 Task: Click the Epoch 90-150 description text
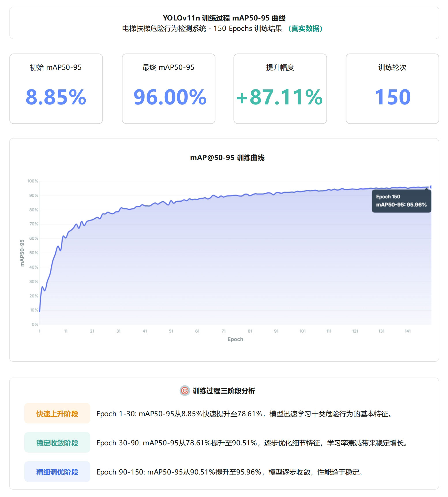pos(230,472)
